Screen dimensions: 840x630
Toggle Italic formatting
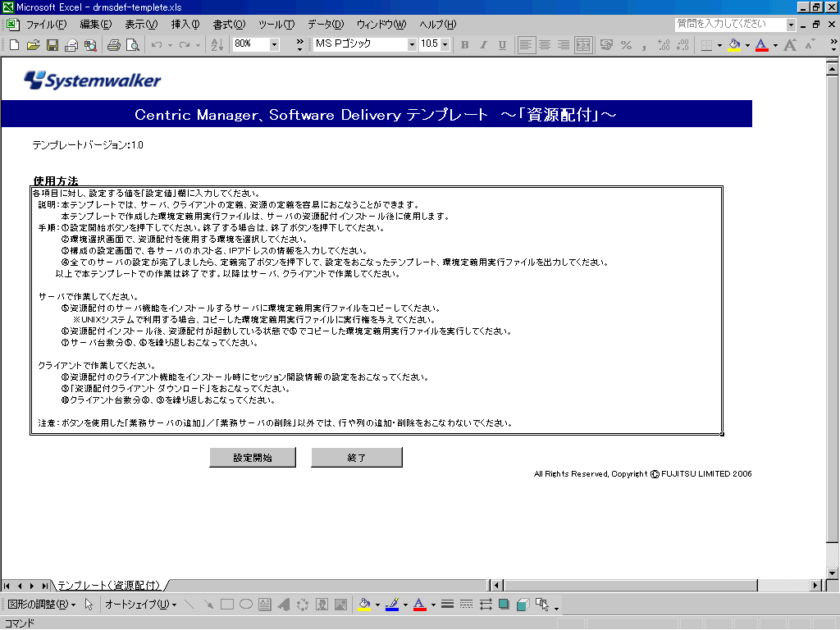click(x=483, y=45)
